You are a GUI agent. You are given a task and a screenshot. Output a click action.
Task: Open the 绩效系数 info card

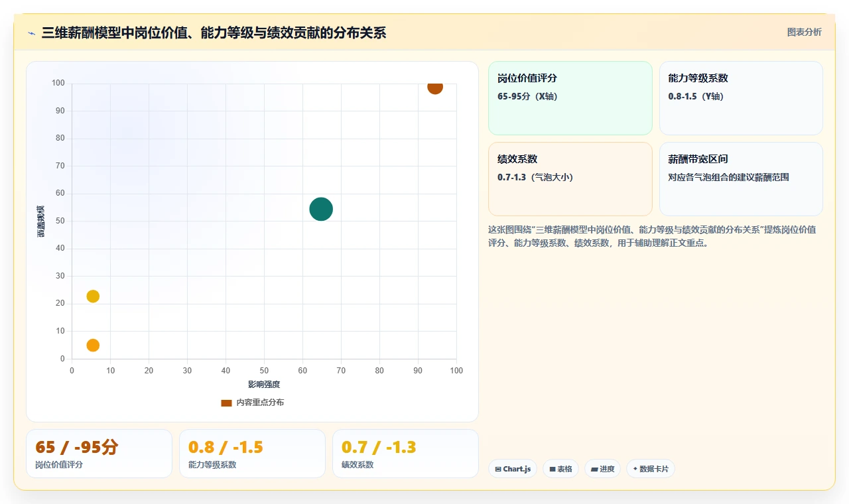tap(570, 179)
